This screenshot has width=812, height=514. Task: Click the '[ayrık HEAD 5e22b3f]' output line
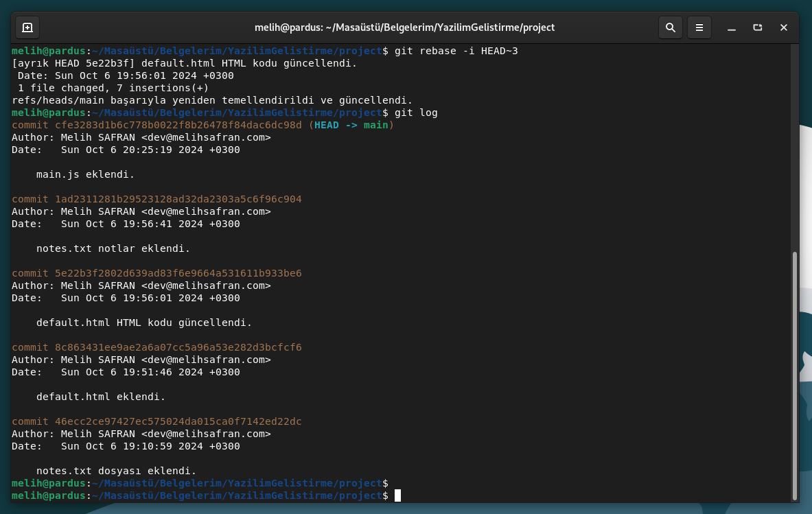(185, 63)
